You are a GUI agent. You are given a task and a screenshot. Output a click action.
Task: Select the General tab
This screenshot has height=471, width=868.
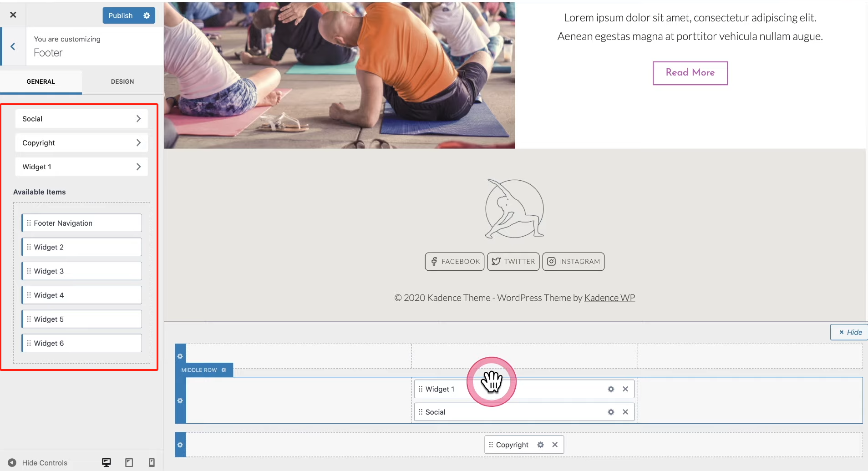click(x=41, y=81)
